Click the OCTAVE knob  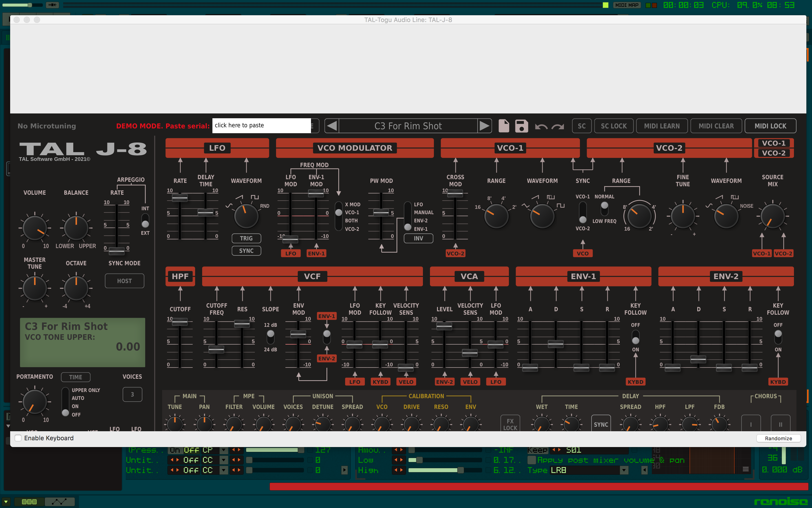click(x=76, y=288)
